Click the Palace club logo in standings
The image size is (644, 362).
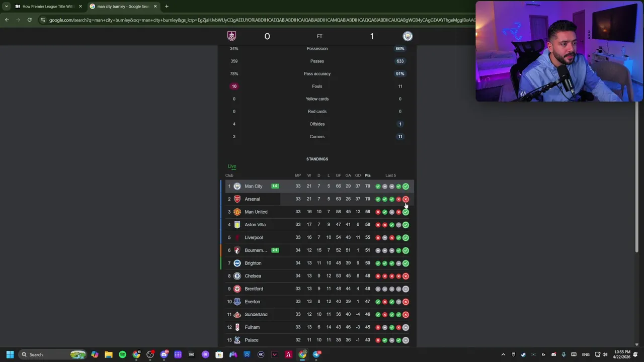tap(237, 340)
